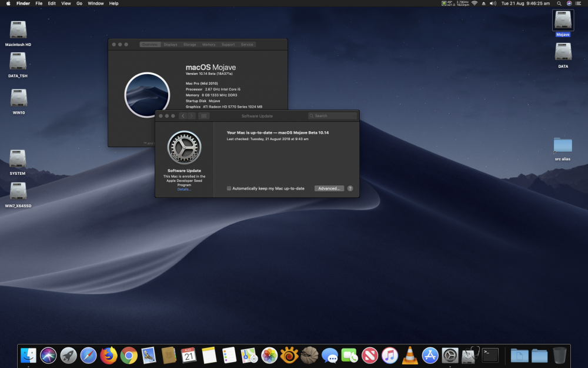Open the File menu
Viewport: 588px width, 368px height.
(39, 4)
